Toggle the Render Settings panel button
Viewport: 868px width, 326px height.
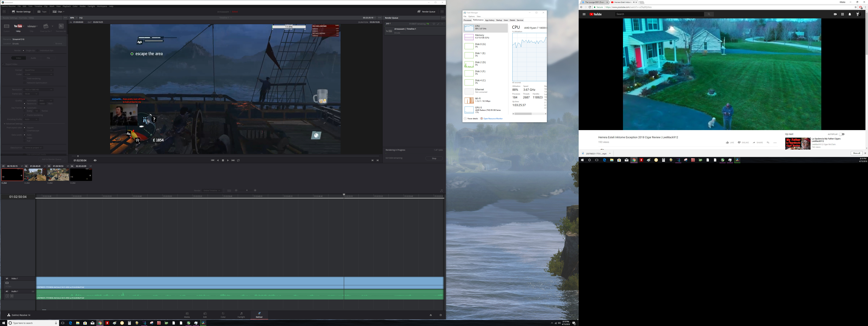tap(21, 11)
